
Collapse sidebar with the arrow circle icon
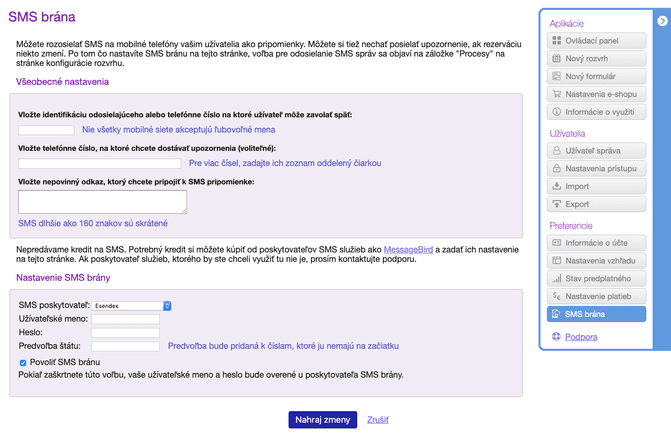click(662, 21)
